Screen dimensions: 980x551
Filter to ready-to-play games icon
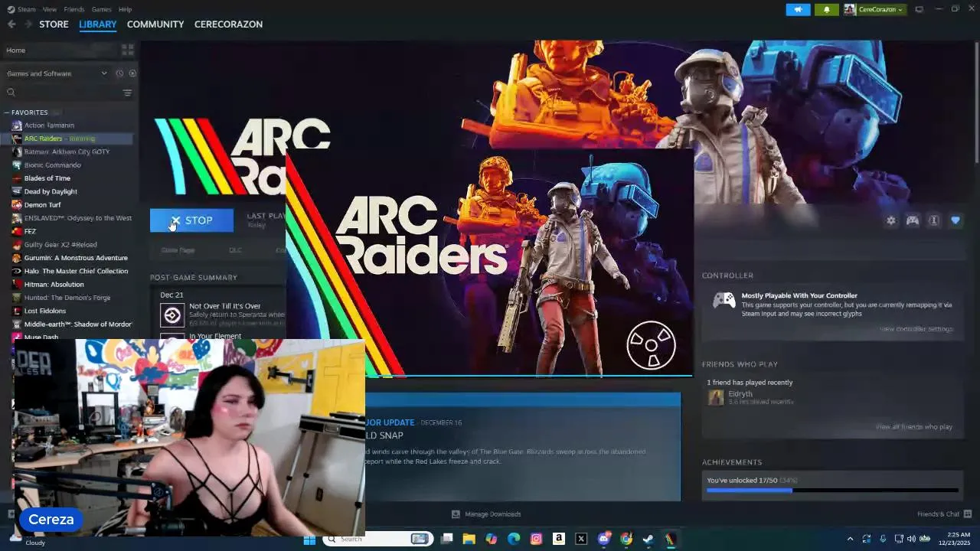pos(132,73)
